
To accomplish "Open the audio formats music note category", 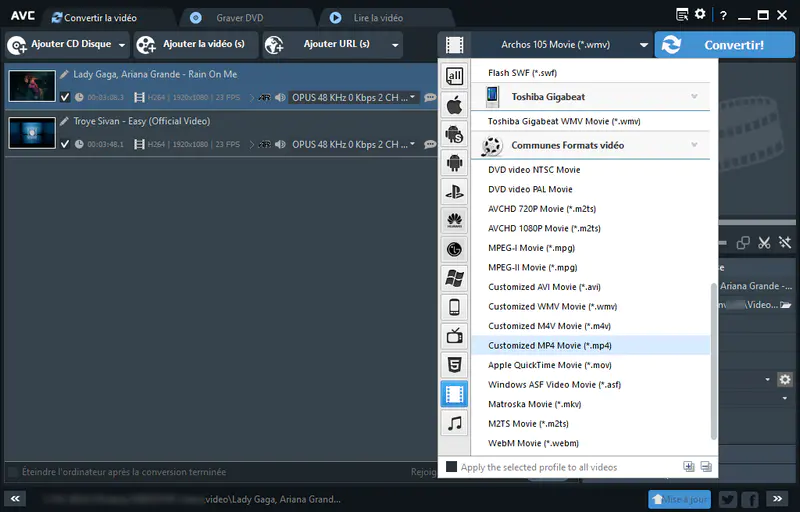I will pyautogui.click(x=454, y=423).
